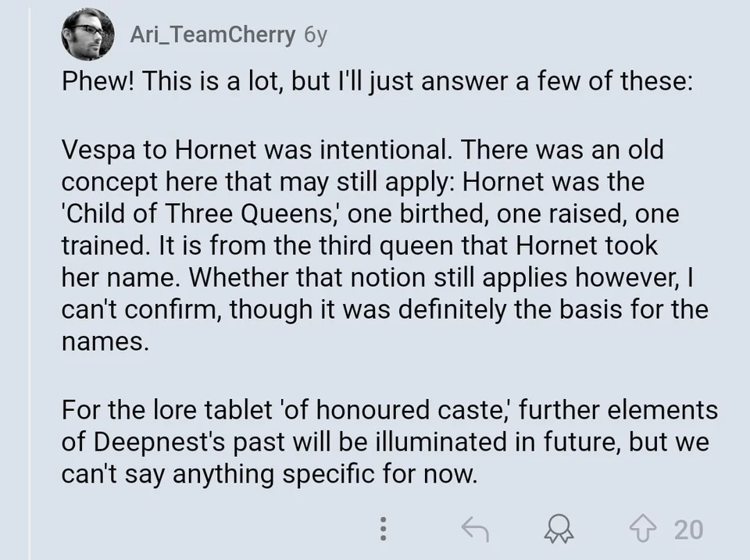The width and height of the screenshot is (750, 560).
Task: Click the word 'Deepnest's' in last paragraph
Action: click(159, 442)
